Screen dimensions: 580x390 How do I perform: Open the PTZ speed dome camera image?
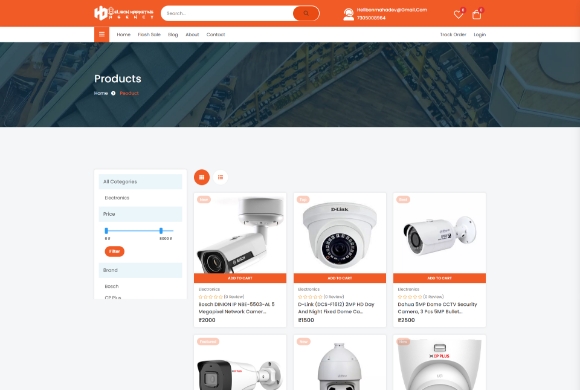tap(340, 366)
